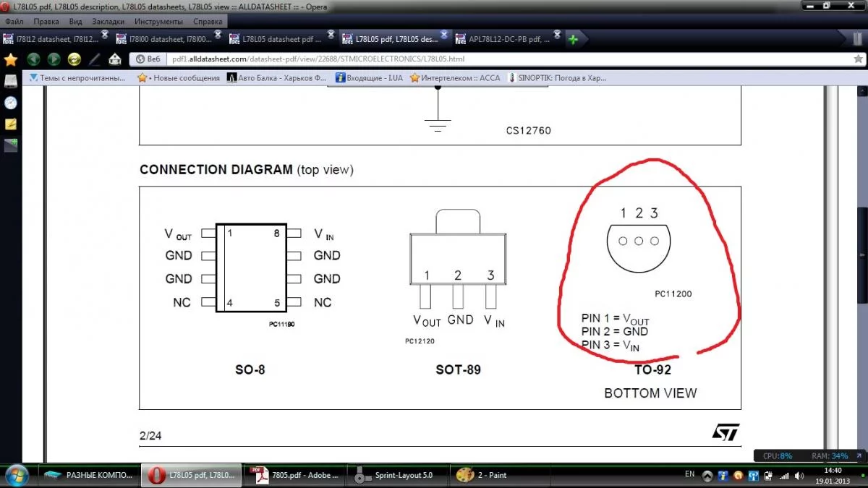Viewport: 868px width, 488px height.
Task: Switch to '2 - Paint' taskbar window
Action: point(501,475)
